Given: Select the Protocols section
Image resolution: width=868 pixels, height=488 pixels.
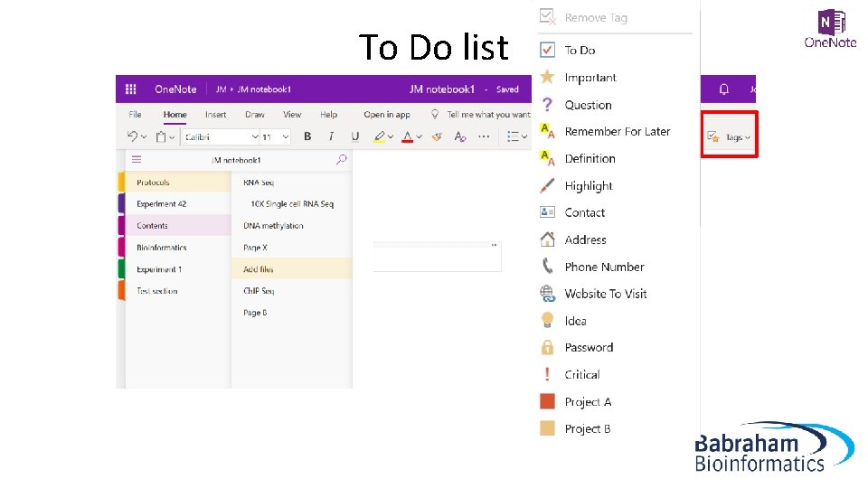Looking at the screenshot, I should [178, 182].
